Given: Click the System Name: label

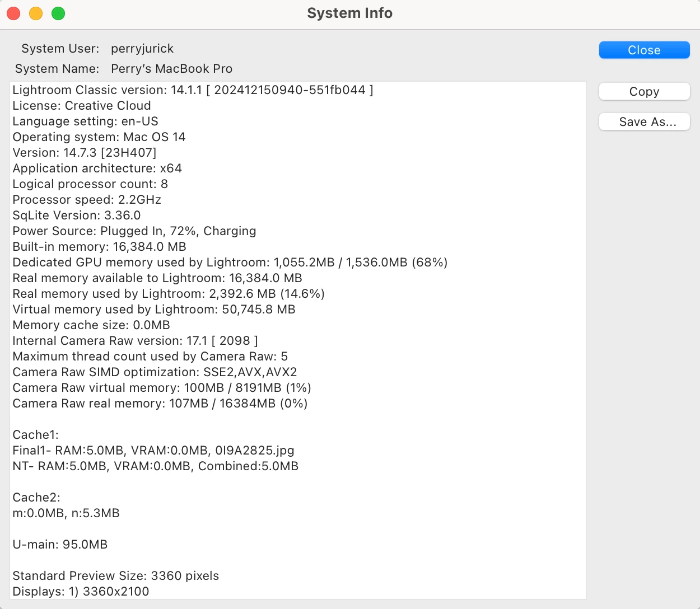Looking at the screenshot, I should pos(57,69).
